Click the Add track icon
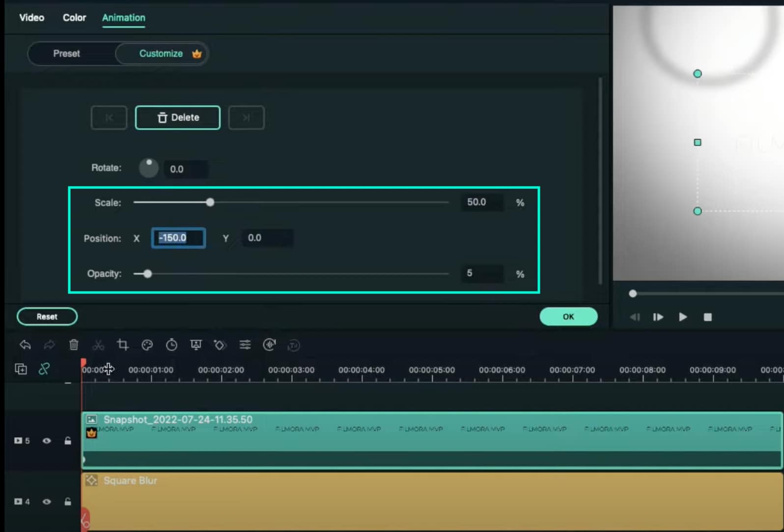Screen dimensions: 784x532 21,369
